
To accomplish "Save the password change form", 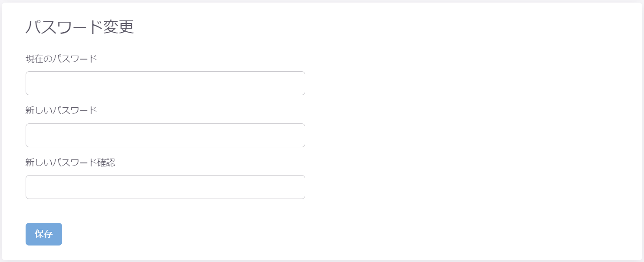I will (44, 234).
